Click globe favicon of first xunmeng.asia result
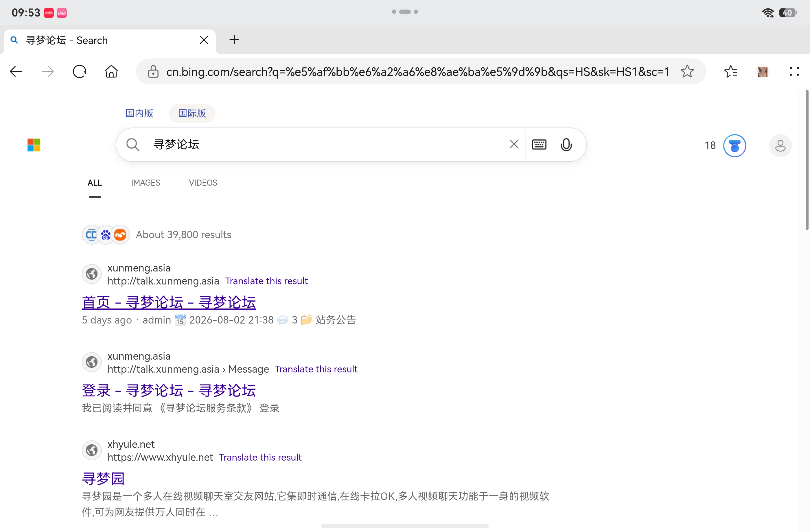 (x=91, y=274)
